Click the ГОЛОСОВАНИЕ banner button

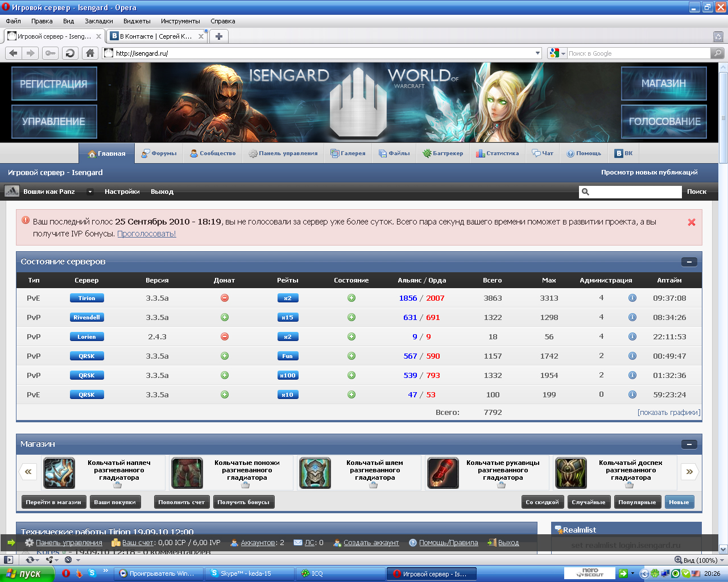[x=664, y=121]
